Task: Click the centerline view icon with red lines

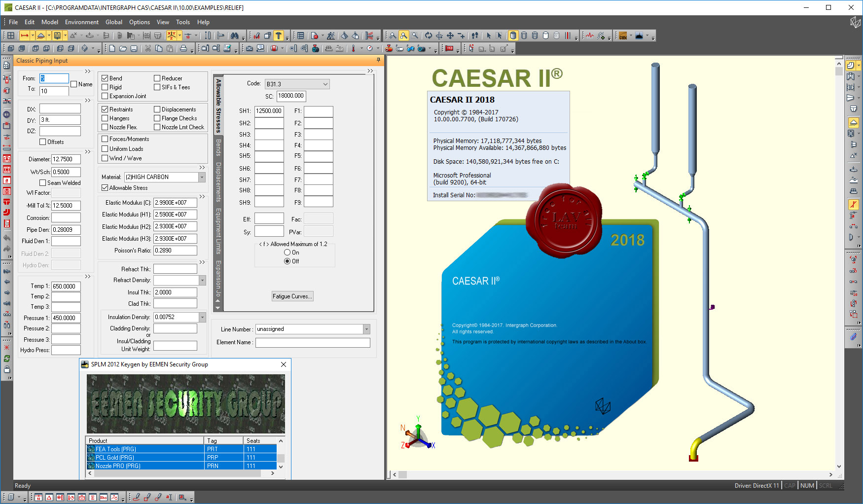Action: click(568, 36)
